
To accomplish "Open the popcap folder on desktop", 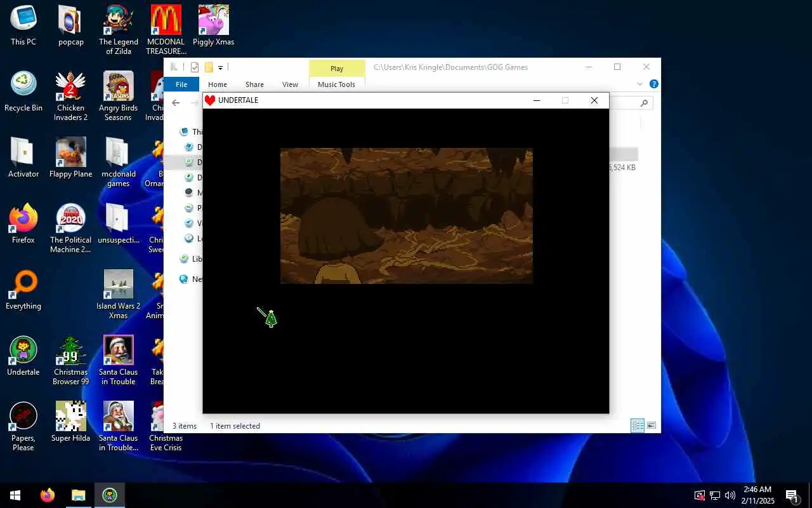I will point(70,26).
